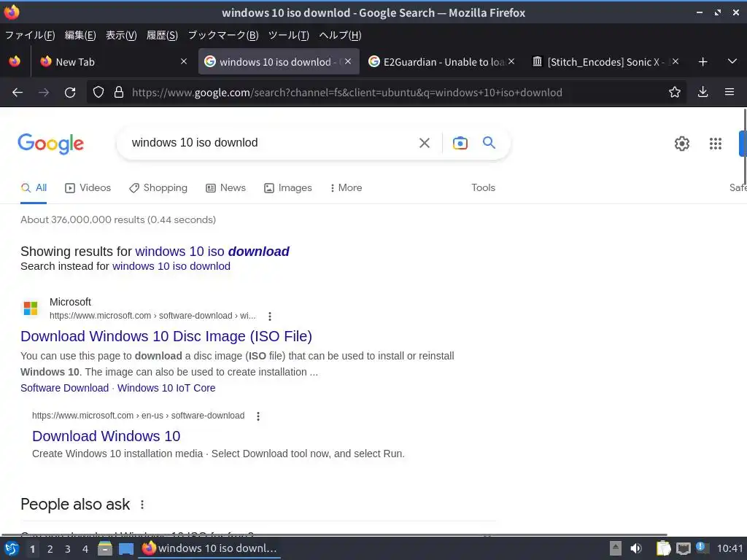Close the Stitch_Encodes Sonic X tab
747x560 pixels.
(676, 61)
